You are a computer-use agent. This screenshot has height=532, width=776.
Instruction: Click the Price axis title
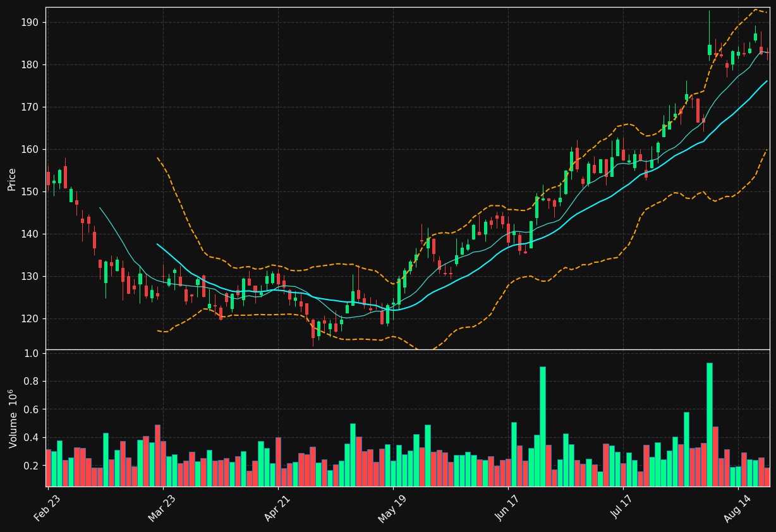tap(12, 179)
